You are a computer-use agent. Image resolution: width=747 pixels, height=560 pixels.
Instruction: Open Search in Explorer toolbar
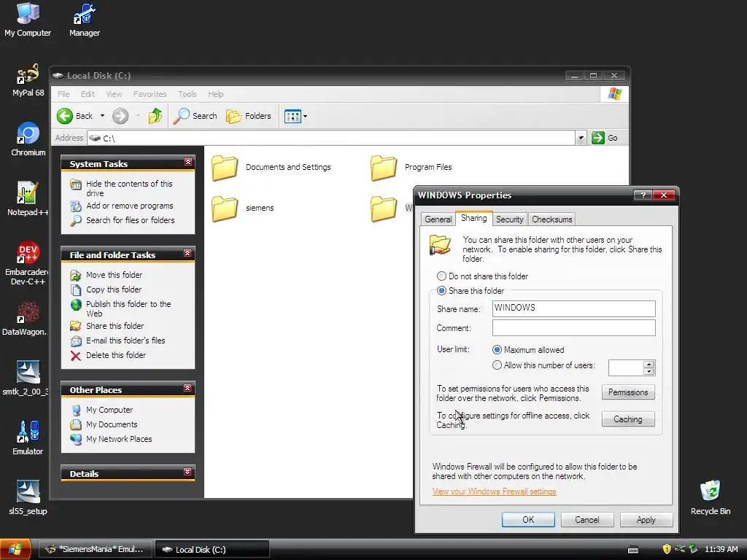click(195, 116)
